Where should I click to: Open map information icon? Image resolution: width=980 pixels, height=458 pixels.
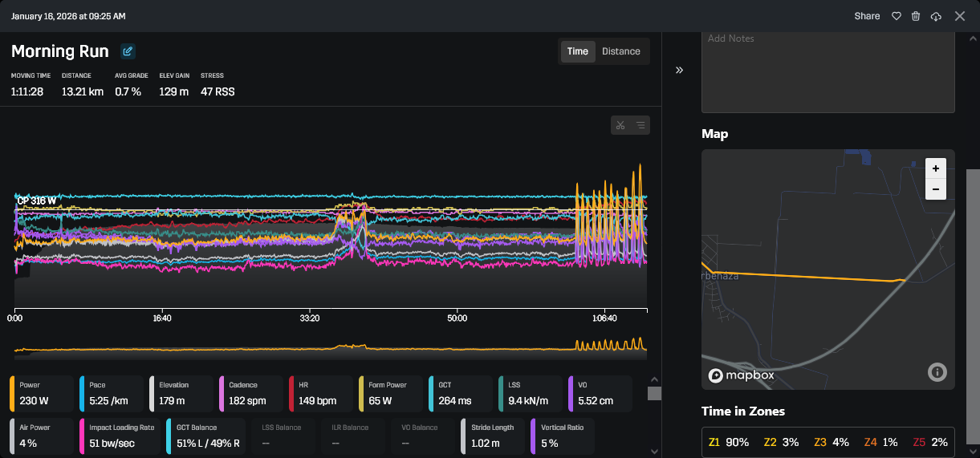click(x=937, y=372)
